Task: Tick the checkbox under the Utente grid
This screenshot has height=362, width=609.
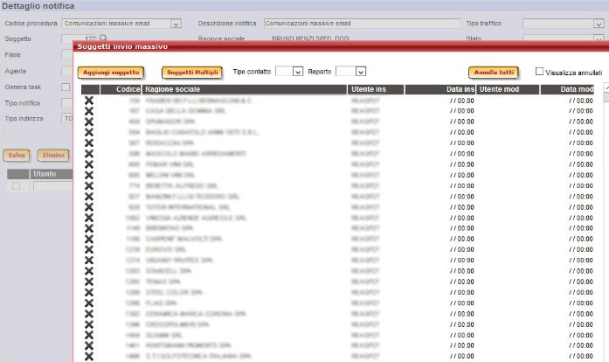Action: (16, 186)
